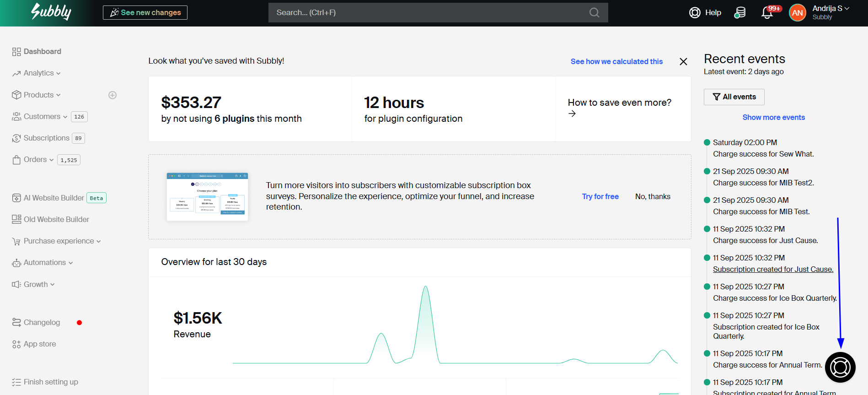This screenshot has height=395, width=868.
Task: Go to Dashboard
Action: pyautogui.click(x=43, y=52)
